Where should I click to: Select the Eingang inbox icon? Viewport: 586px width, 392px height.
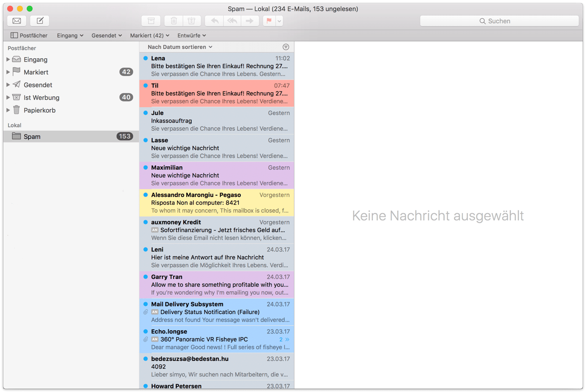point(17,59)
